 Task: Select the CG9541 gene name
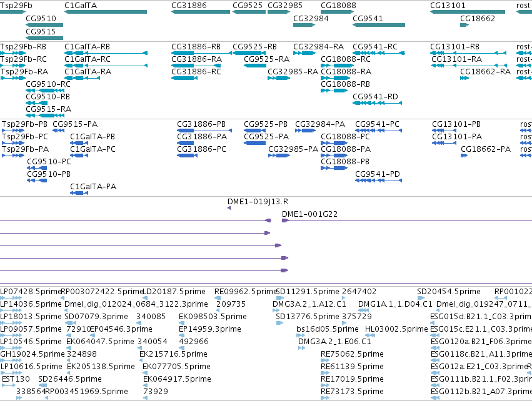368,18
